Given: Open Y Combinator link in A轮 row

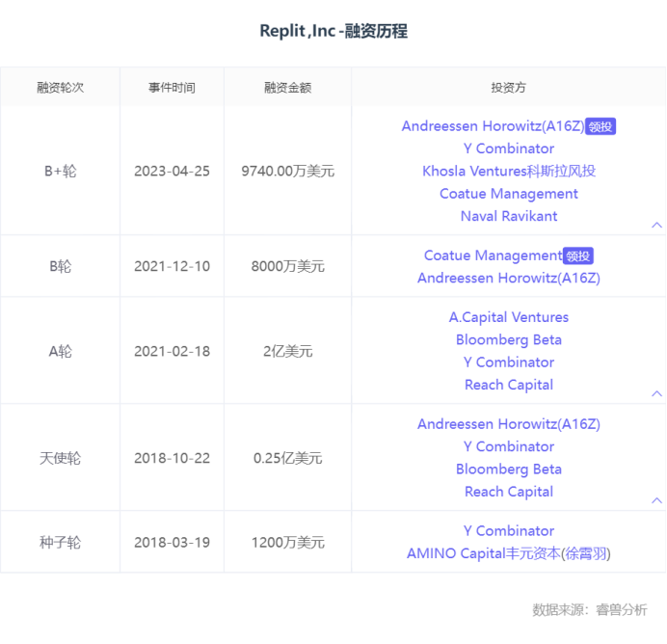Looking at the screenshot, I should click(x=508, y=362).
